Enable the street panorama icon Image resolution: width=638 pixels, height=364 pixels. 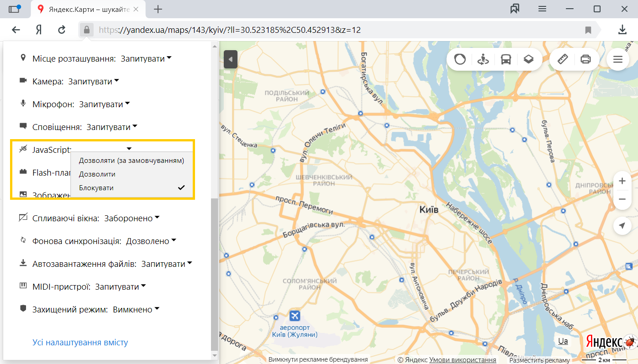tap(483, 59)
